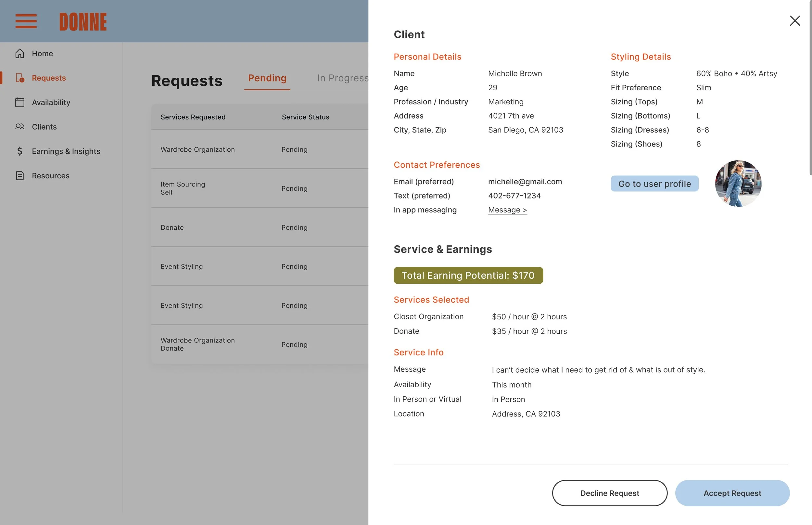The image size is (812, 525).
Task: Click the Clients people icon
Action: pyautogui.click(x=20, y=127)
